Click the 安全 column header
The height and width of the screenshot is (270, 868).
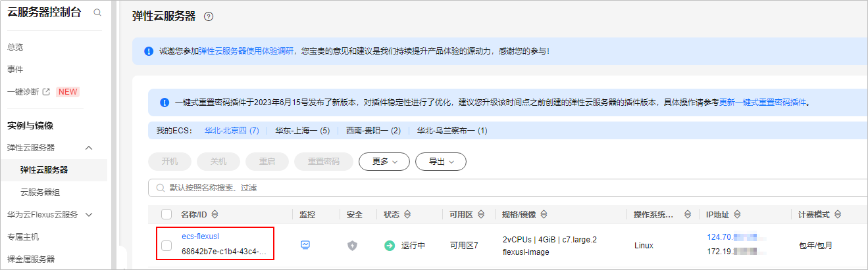pos(354,214)
